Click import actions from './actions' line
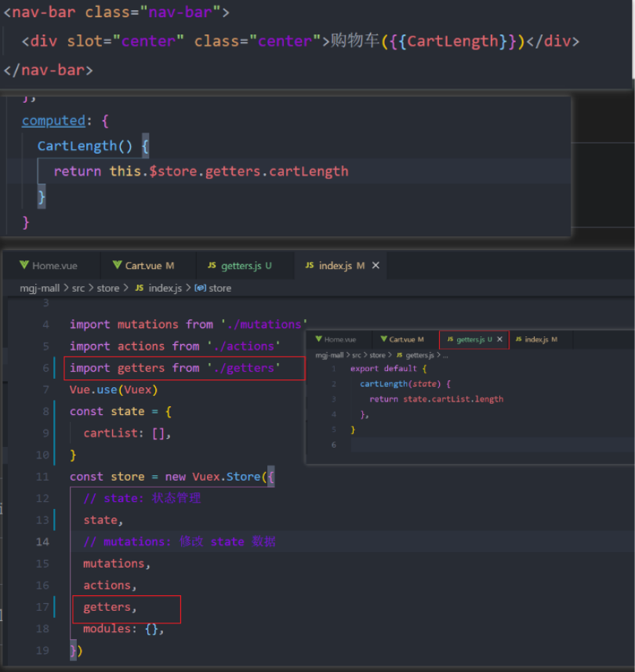 (175, 347)
